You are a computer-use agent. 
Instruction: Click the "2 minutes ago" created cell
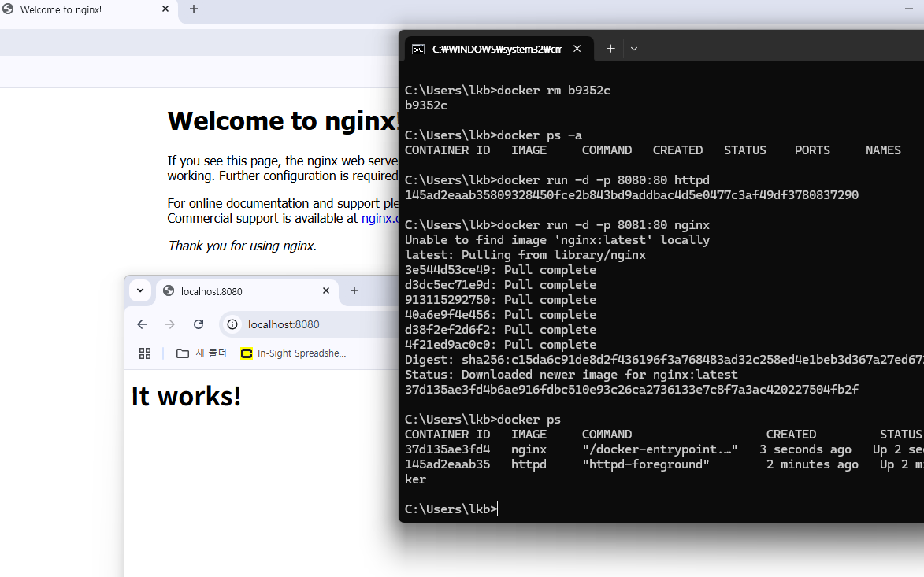[812, 464]
